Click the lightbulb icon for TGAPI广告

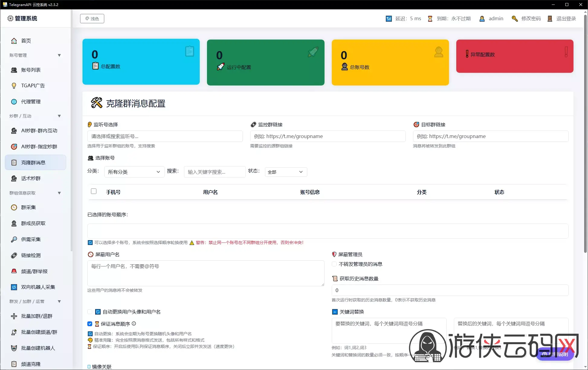click(14, 86)
